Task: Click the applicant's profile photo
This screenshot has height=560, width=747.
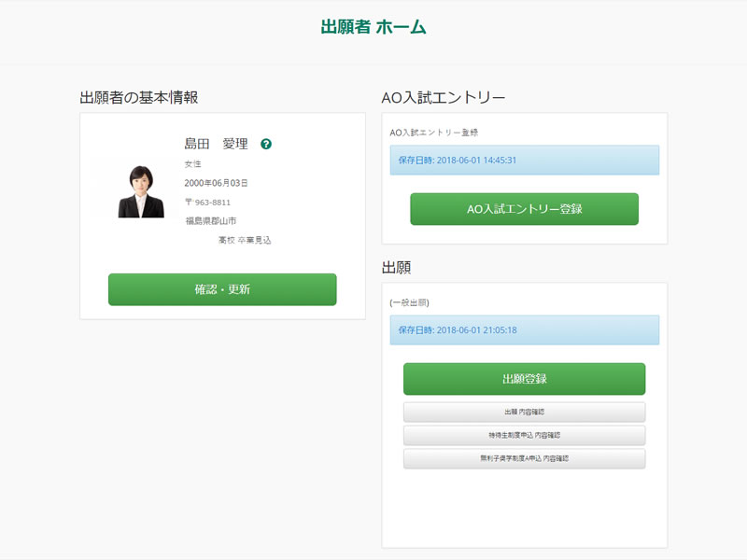Action: pos(141,192)
